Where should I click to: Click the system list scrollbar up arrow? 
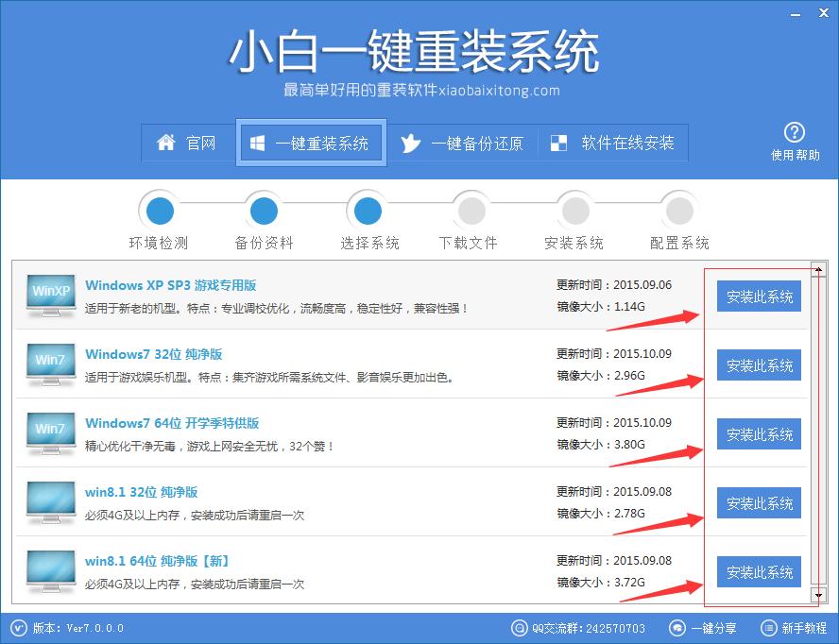pos(818,268)
